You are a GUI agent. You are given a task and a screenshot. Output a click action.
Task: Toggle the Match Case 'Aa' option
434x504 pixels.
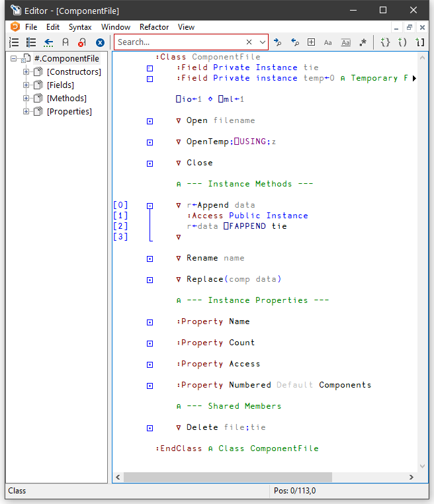click(x=328, y=42)
